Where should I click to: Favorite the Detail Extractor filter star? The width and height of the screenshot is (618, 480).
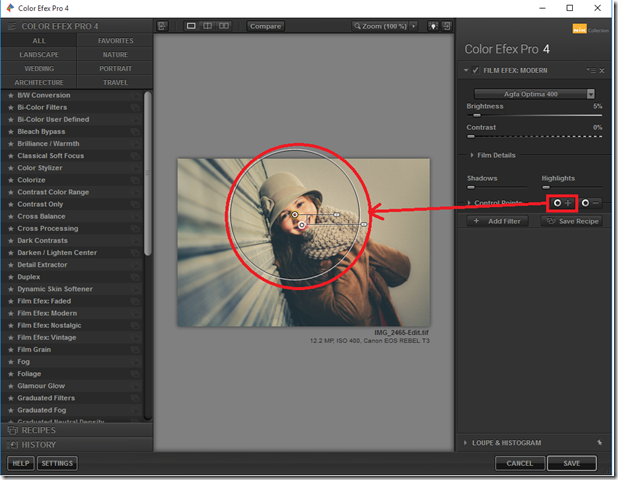click(x=11, y=265)
